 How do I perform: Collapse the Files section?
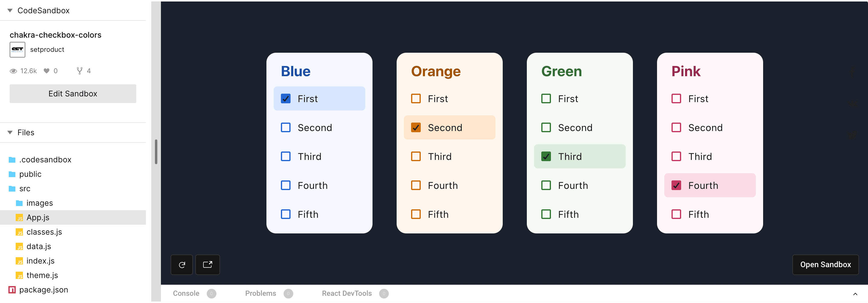tap(10, 132)
